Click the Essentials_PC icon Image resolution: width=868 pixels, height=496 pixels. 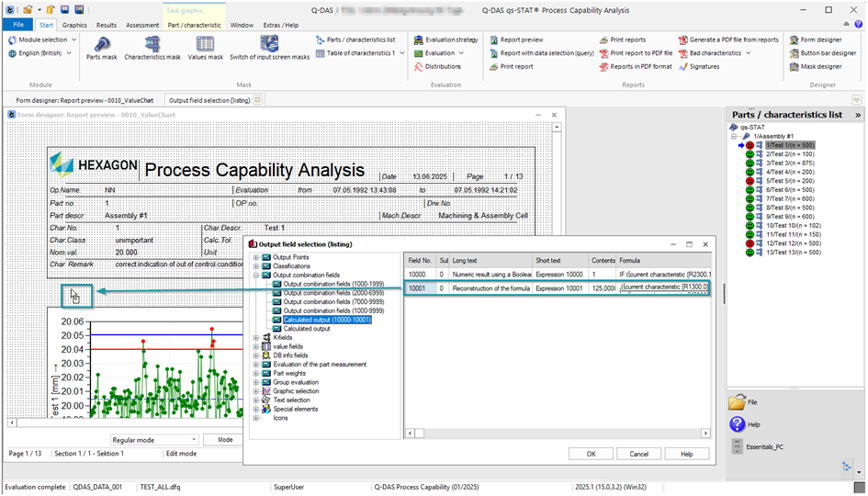[737, 446]
